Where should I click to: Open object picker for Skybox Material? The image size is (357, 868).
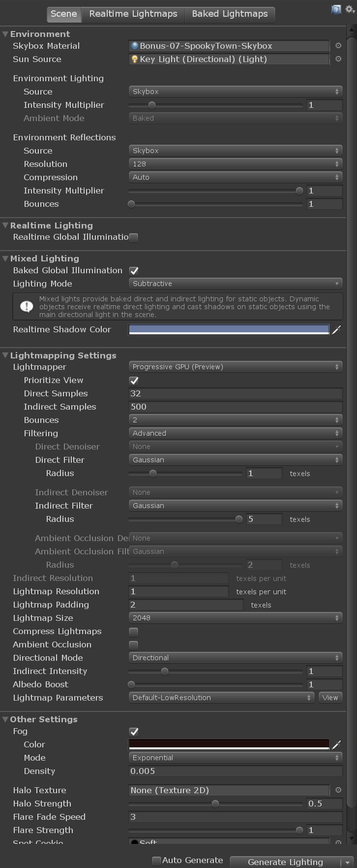click(338, 46)
